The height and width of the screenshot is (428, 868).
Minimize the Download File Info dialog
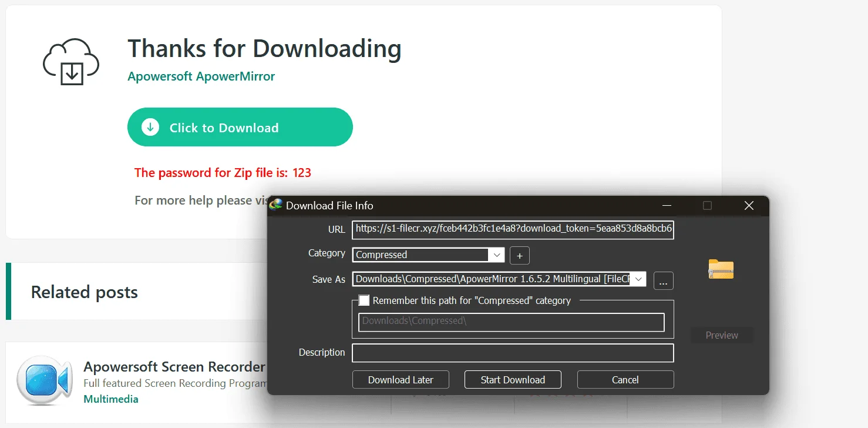click(667, 205)
